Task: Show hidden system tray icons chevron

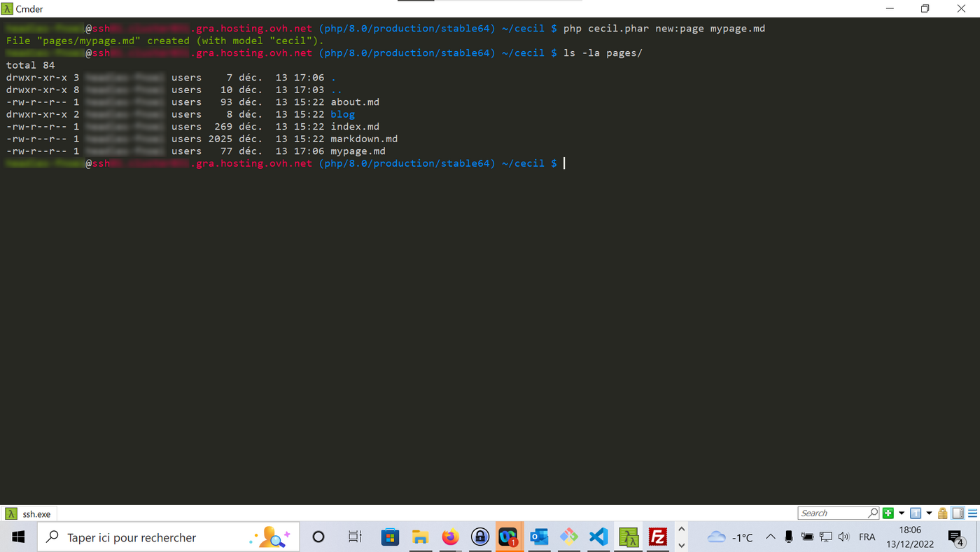Action: point(770,537)
